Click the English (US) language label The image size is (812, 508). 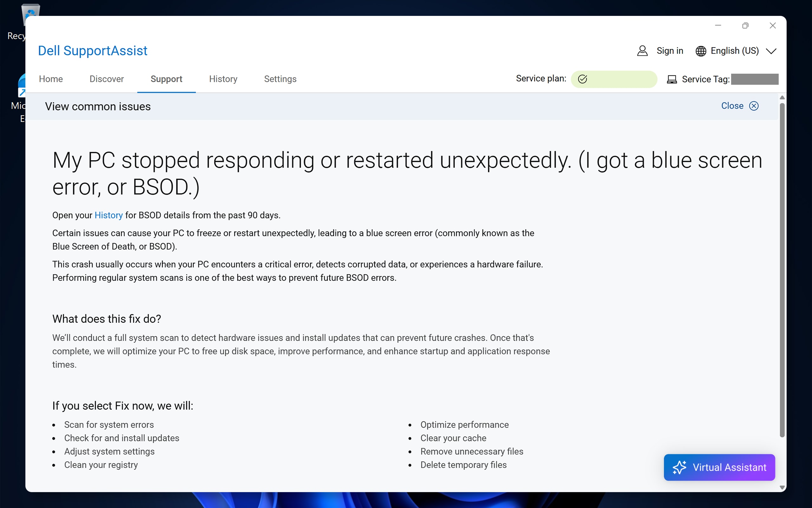coord(735,51)
